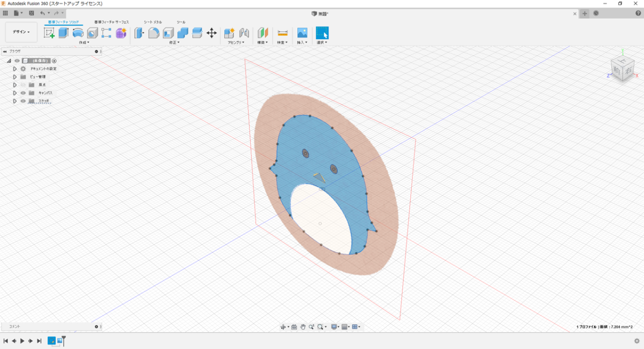Open the timeline settings gear

tap(636, 340)
